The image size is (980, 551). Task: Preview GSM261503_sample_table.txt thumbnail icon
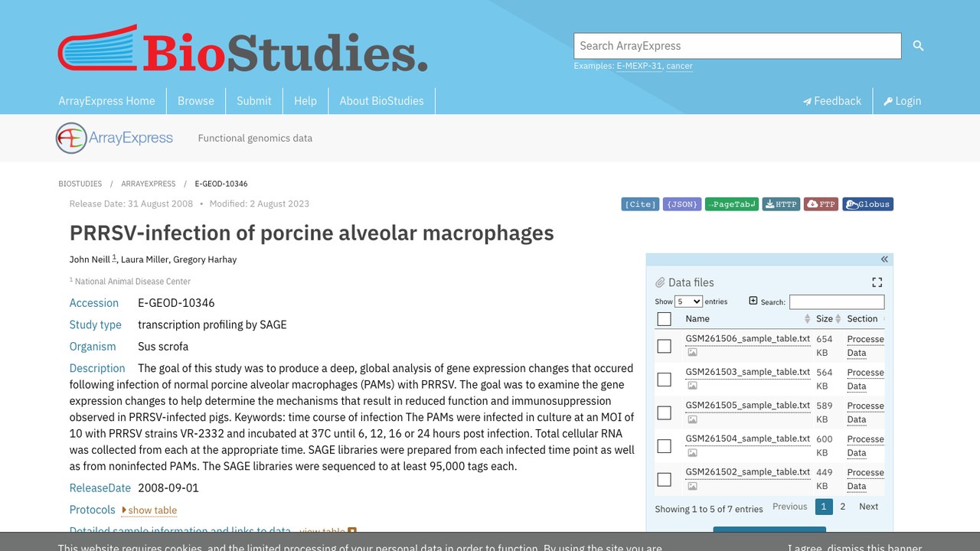pyautogui.click(x=692, y=386)
